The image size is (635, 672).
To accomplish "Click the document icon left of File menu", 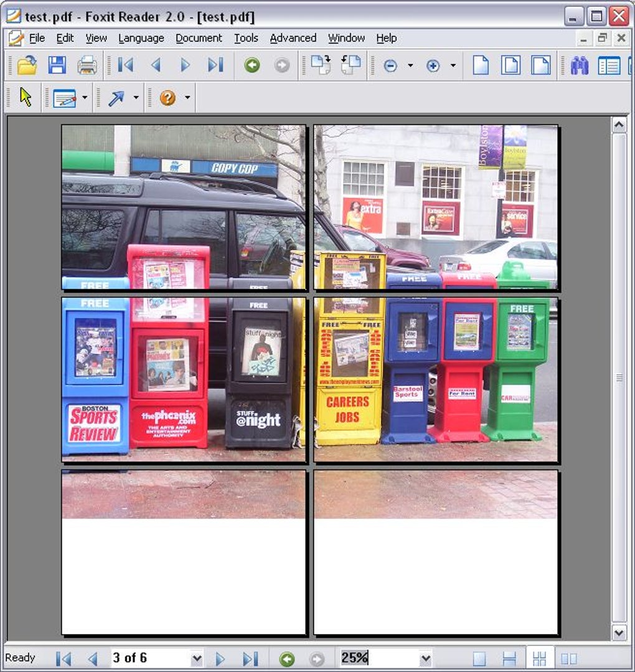I will click(16, 38).
